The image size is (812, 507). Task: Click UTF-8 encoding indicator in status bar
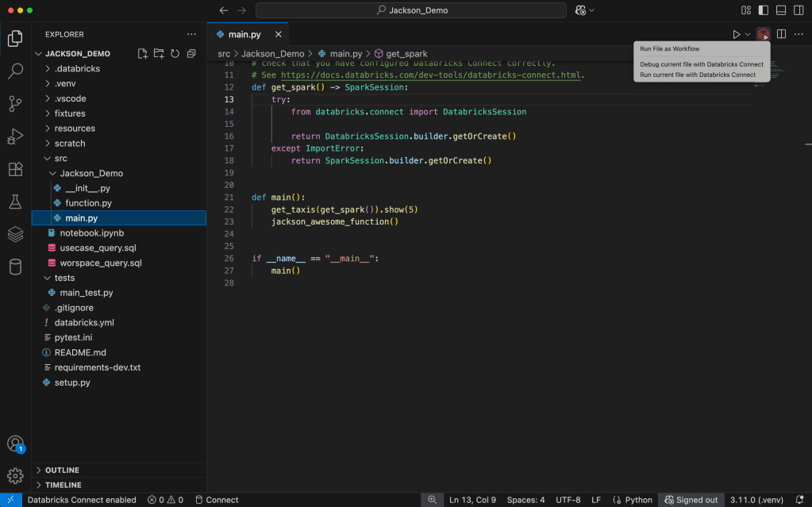pos(568,500)
